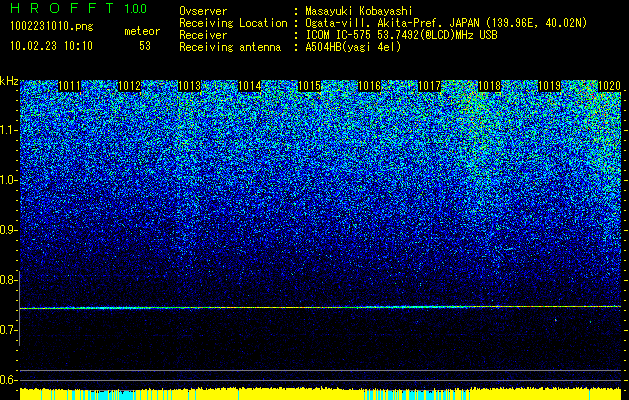Click the kHz axis unit label

9,81
